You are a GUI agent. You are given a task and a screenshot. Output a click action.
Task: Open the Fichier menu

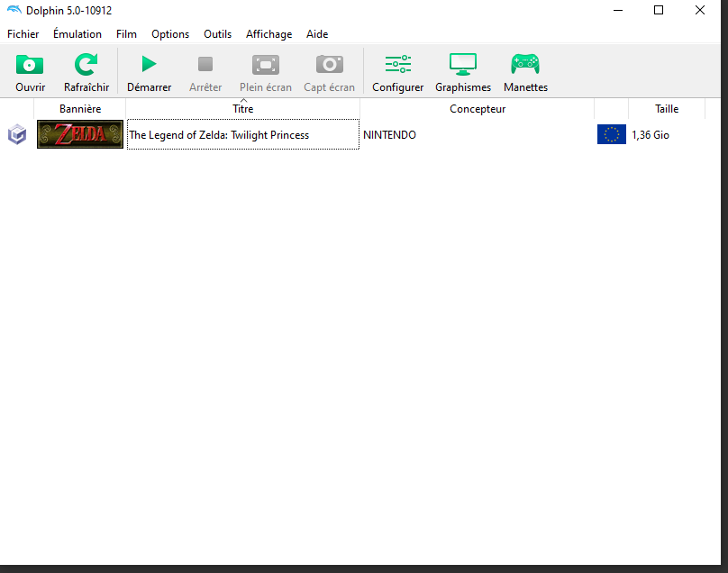pyautogui.click(x=23, y=34)
